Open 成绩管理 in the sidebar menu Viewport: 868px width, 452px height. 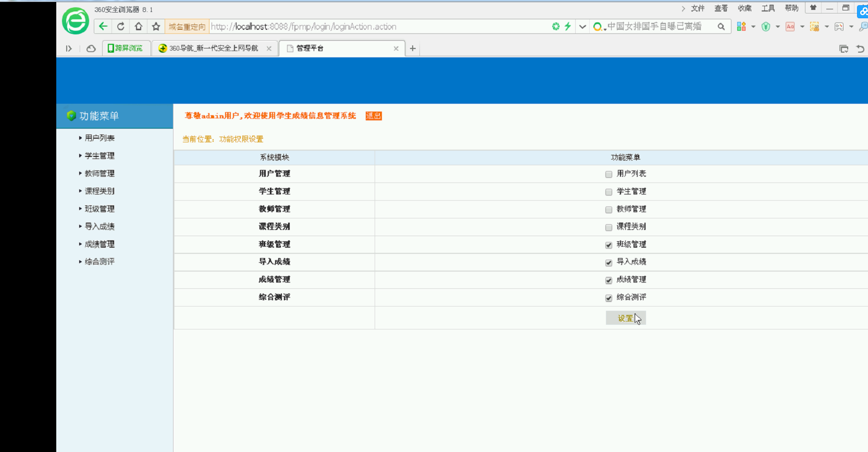[100, 244]
